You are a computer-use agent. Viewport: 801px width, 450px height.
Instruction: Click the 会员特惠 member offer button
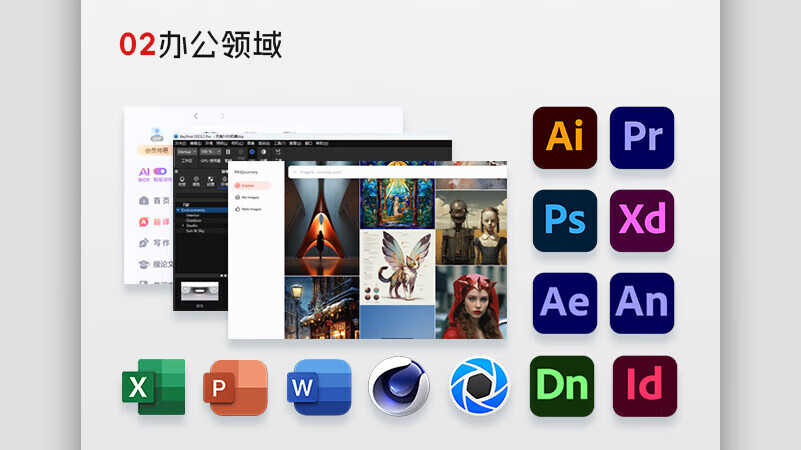(156, 150)
